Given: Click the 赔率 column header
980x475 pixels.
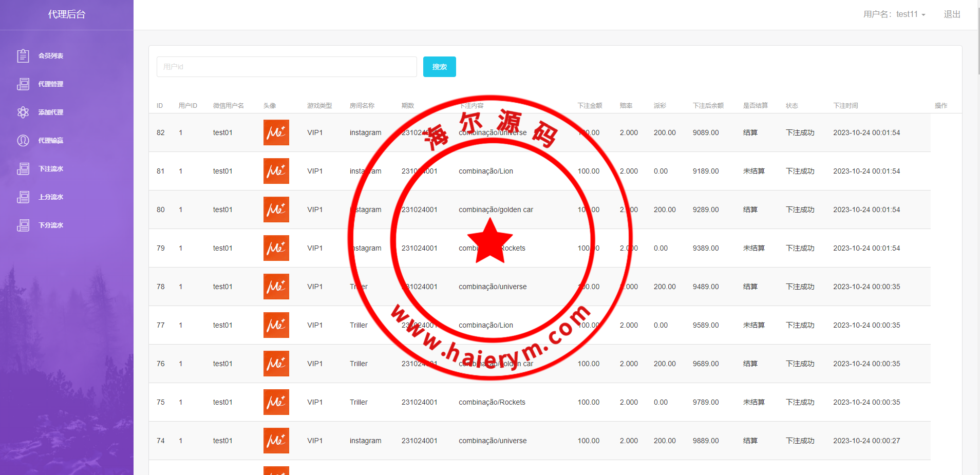Looking at the screenshot, I should coord(626,106).
